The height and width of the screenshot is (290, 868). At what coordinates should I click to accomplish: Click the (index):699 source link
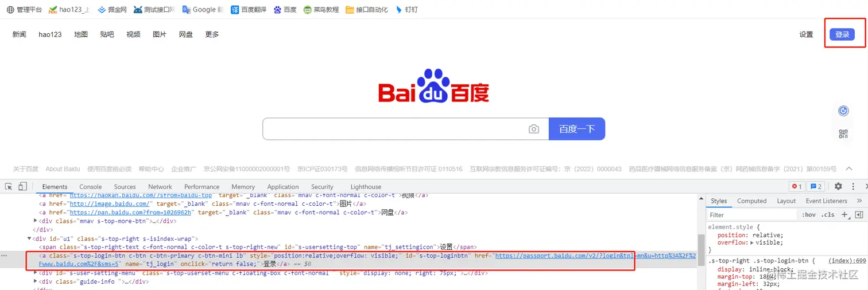tap(847, 261)
